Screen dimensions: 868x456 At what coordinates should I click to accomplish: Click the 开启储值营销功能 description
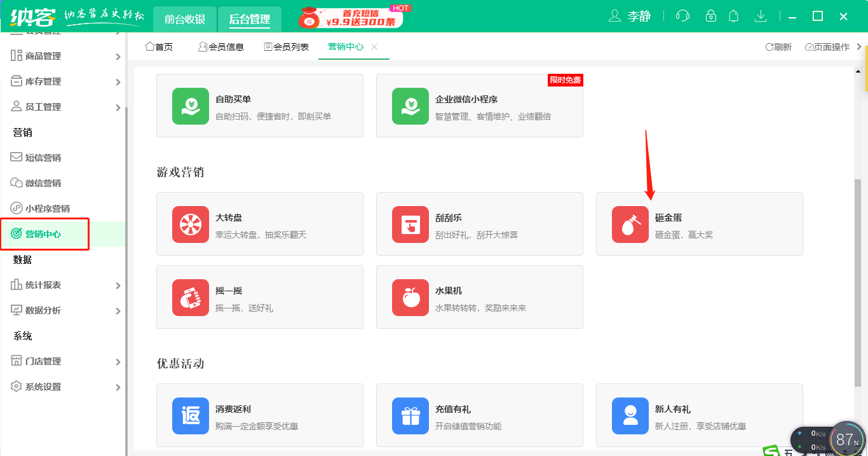coord(468,426)
